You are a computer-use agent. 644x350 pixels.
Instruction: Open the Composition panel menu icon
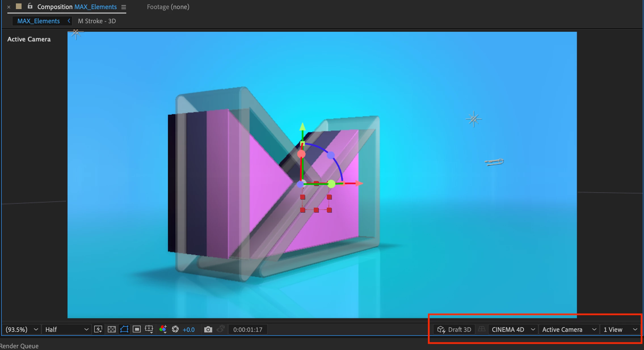pyautogui.click(x=124, y=7)
